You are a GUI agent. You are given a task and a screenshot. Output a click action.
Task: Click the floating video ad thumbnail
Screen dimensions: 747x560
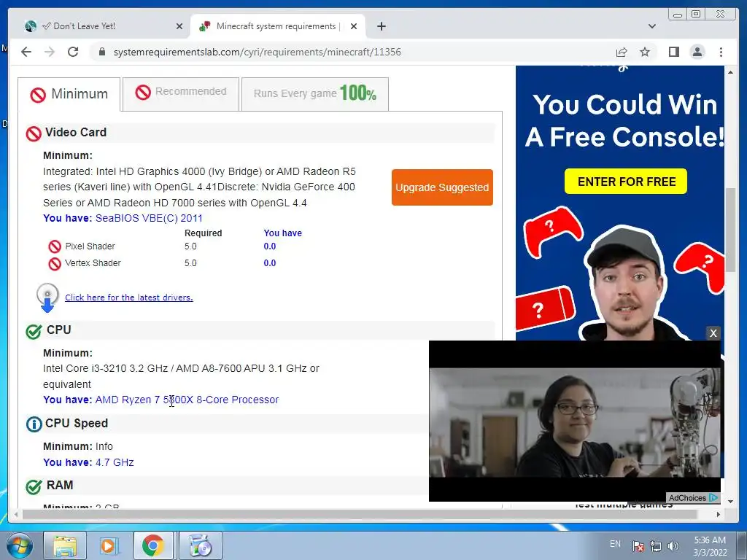pos(575,421)
